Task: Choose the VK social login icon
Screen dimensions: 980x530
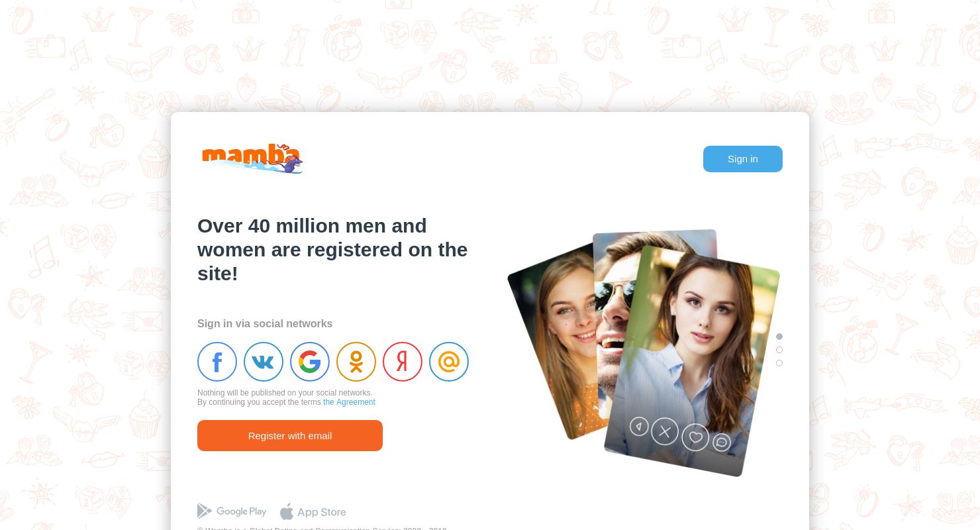Action: point(264,362)
